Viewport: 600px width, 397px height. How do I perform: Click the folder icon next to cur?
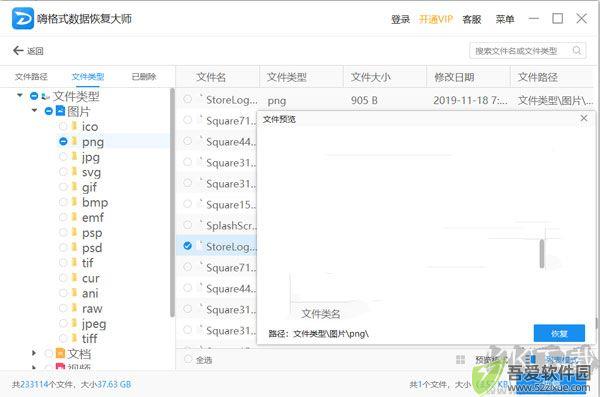pyautogui.click(x=74, y=278)
